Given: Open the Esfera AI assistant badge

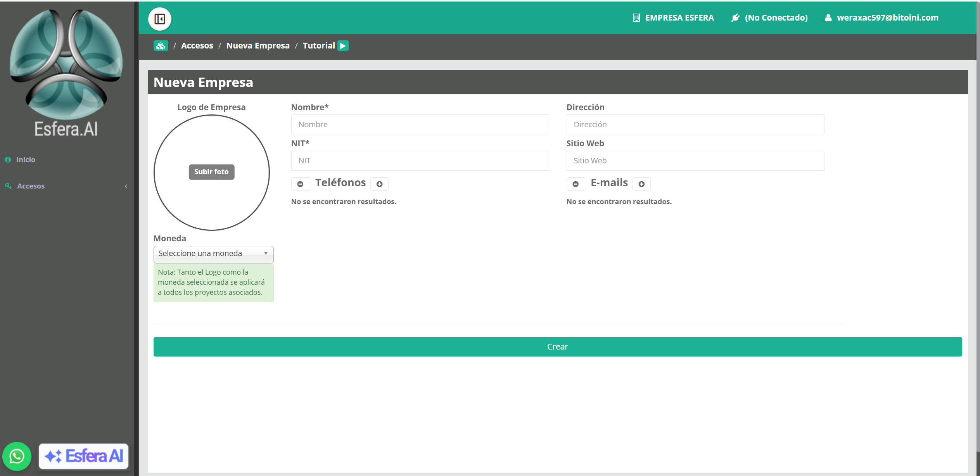Looking at the screenshot, I should tap(84, 456).
